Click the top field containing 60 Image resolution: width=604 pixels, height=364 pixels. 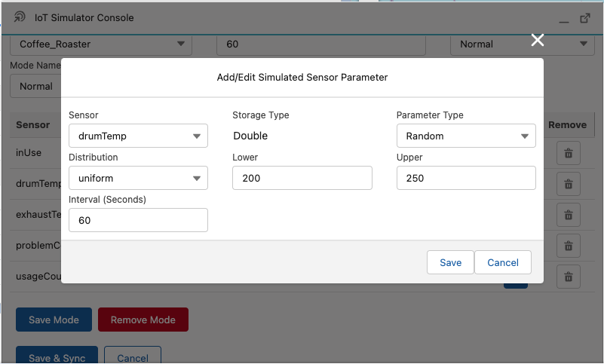point(321,44)
